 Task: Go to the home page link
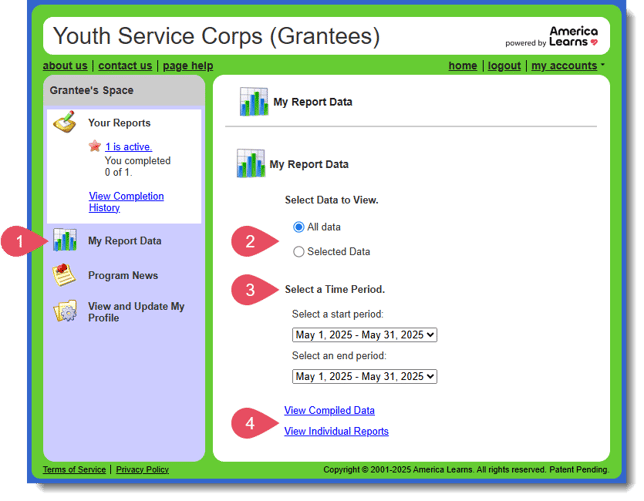click(x=462, y=66)
